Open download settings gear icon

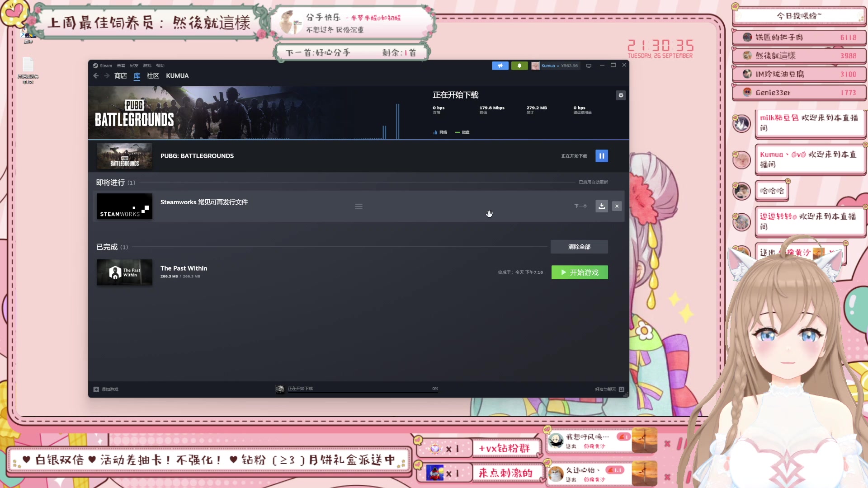click(621, 95)
